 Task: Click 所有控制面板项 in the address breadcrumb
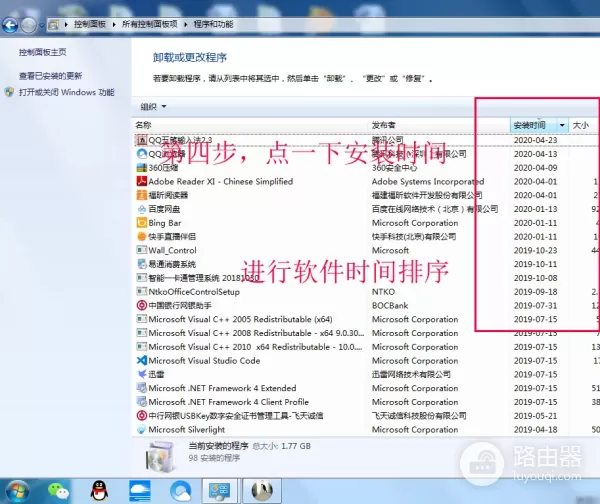(x=150, y=24)
